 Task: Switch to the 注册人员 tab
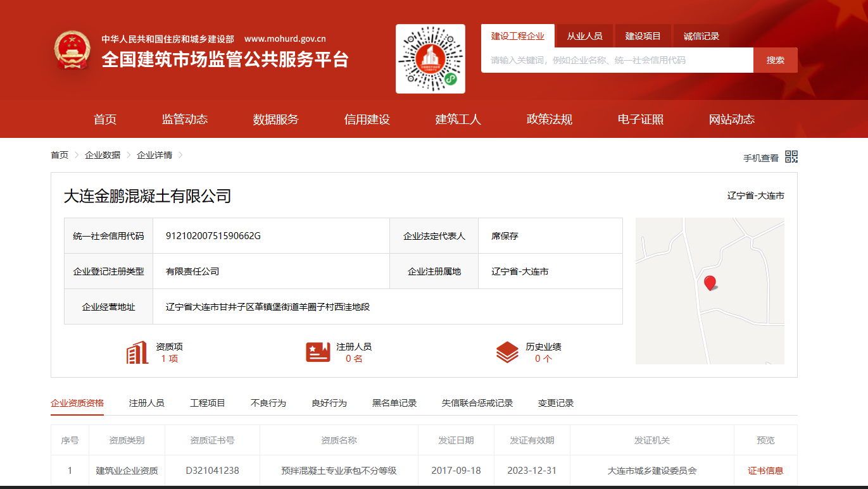tap(147, 403)
